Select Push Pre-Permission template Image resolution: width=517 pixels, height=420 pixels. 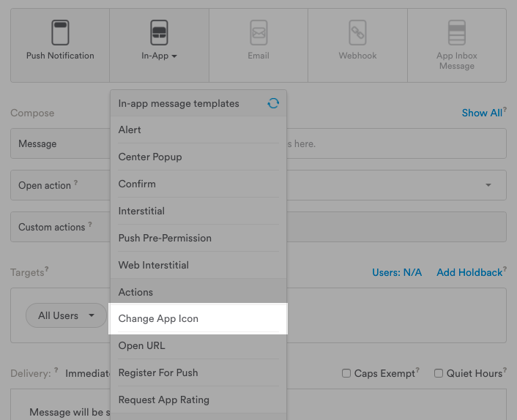click(198, 238)
